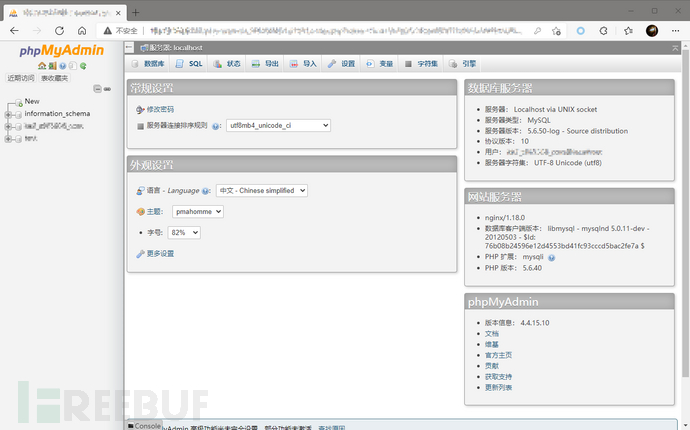The image size is (690, 430).
Task: Open browser three-dot menu
Action: coord(675,31)
